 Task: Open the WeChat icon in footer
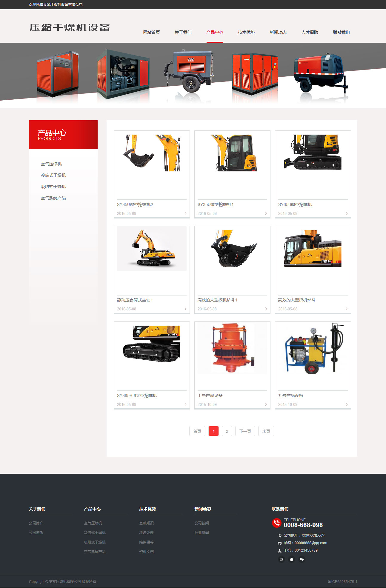pyautogui.click(x=302, y=559)
